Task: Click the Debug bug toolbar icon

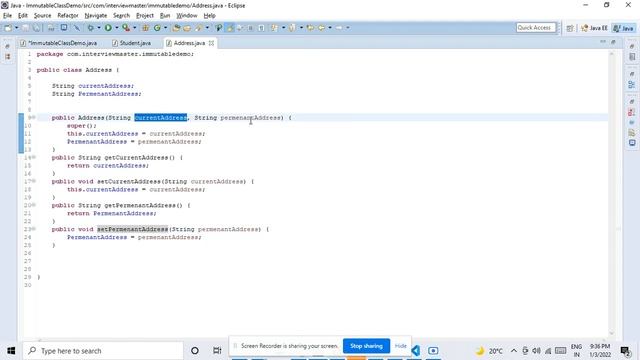Action: tap(91, 28)
